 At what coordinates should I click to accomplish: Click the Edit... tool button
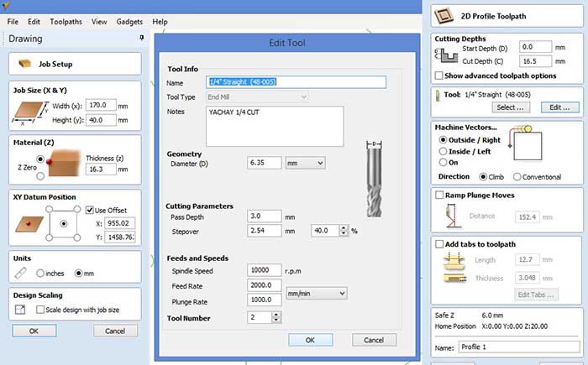coord(560,107)
